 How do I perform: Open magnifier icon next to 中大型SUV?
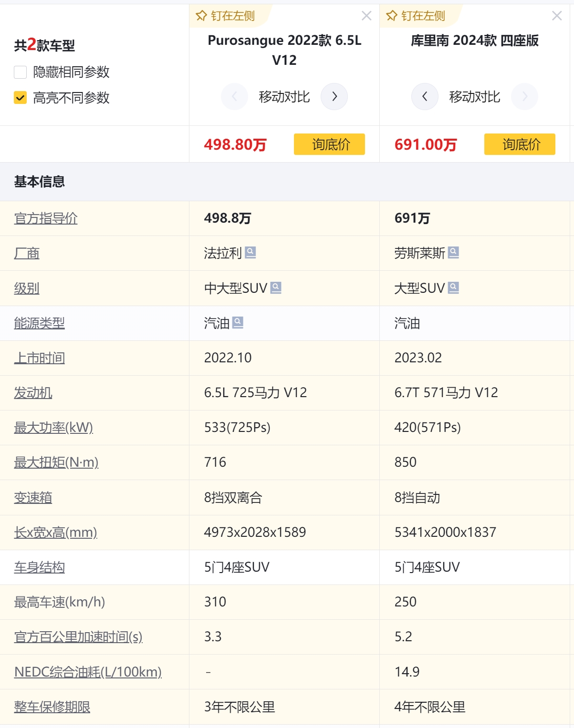(x=276, y=287)
